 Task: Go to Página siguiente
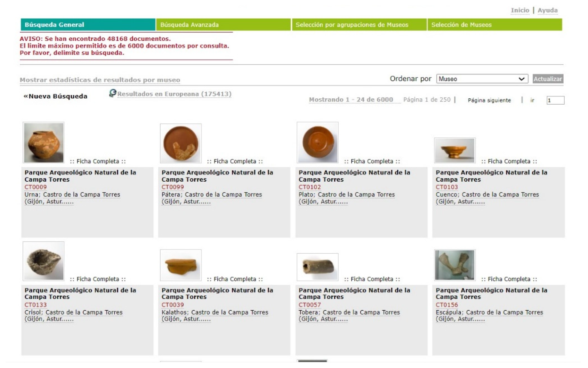coord(489,100)
